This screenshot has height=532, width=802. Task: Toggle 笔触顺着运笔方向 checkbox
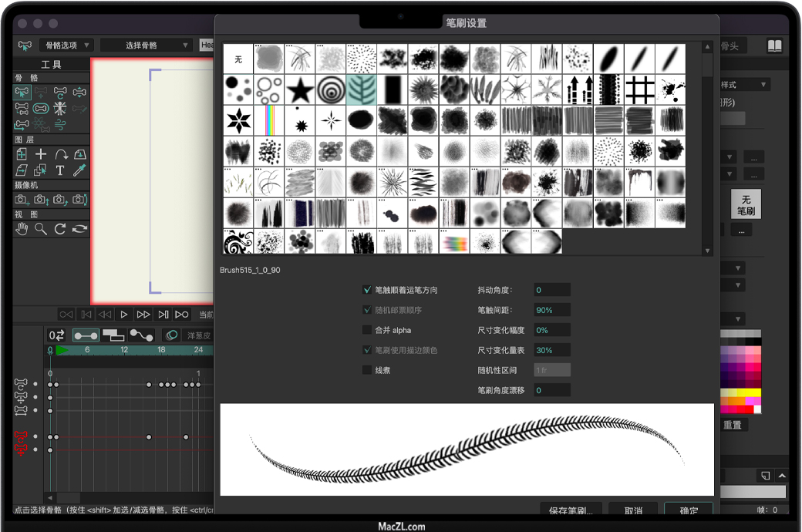coord(367,290)
